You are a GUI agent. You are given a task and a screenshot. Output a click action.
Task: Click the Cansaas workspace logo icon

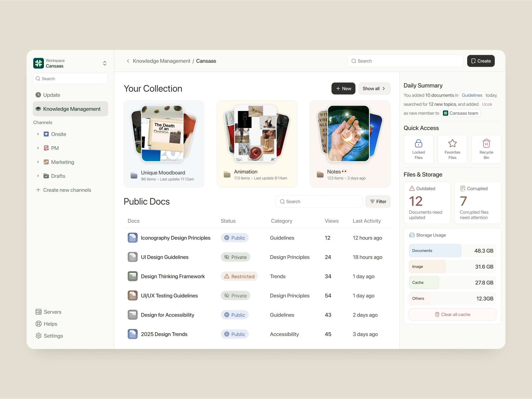(x=39, y=63)
